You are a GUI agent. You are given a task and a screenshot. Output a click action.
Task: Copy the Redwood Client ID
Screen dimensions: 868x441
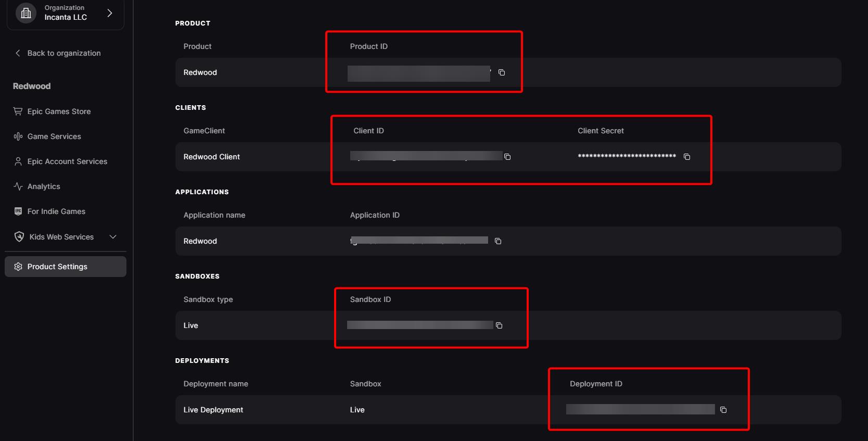tap(507, 156)
